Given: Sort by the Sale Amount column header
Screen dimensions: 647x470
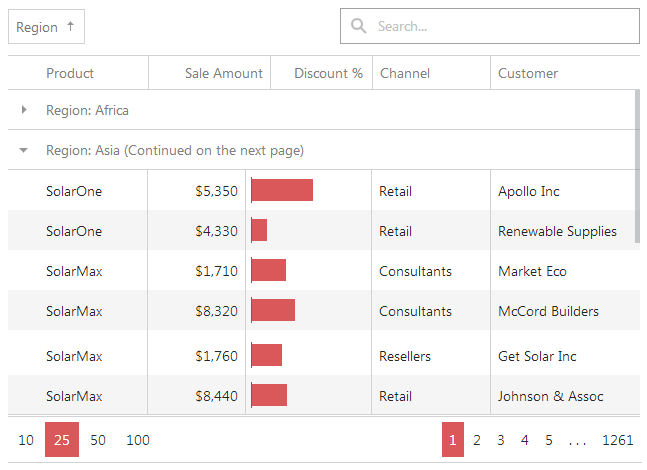Looking at the screenshot, I should [223, 73].
